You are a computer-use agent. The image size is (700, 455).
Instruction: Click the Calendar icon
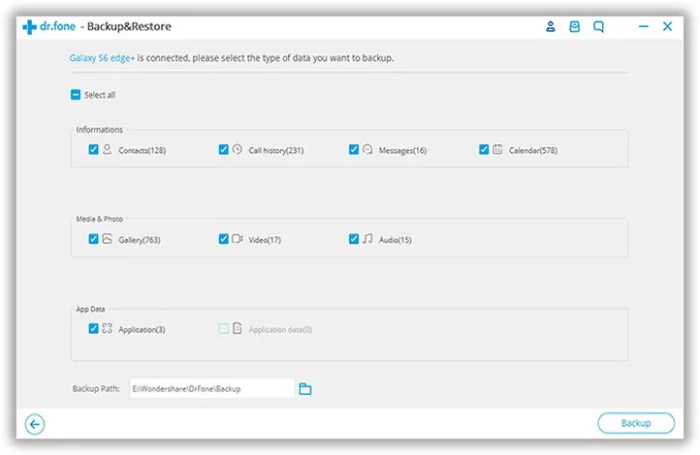[497, 149]
